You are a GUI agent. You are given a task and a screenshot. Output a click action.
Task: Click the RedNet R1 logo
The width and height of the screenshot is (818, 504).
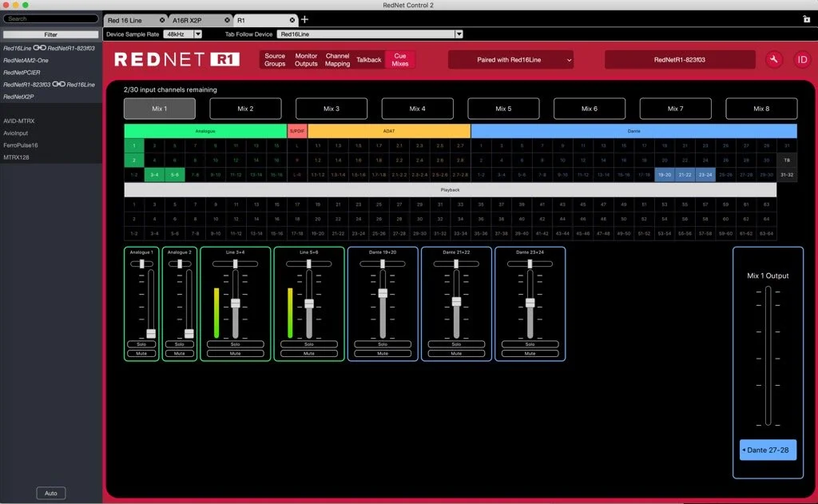177,59
